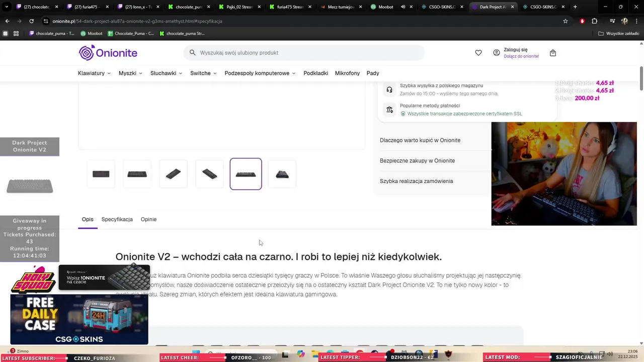Viewport: 644px width, 362px height.
Task: Expand the Podzespoły komputerowe menu
Action: [x=260, y=73]
